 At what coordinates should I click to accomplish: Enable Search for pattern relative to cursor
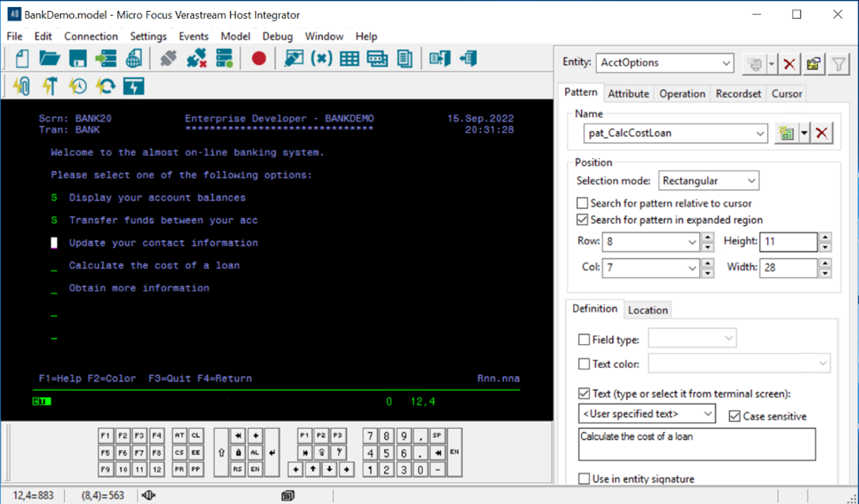[x=583, y=203]
